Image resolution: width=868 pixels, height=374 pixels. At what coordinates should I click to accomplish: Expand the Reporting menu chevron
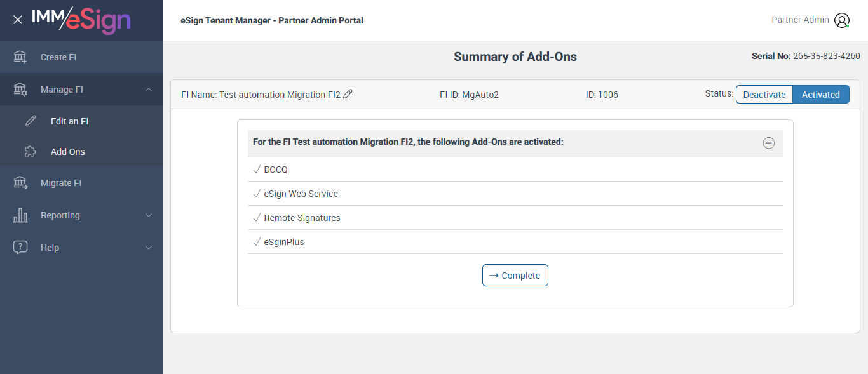(149, 215)
